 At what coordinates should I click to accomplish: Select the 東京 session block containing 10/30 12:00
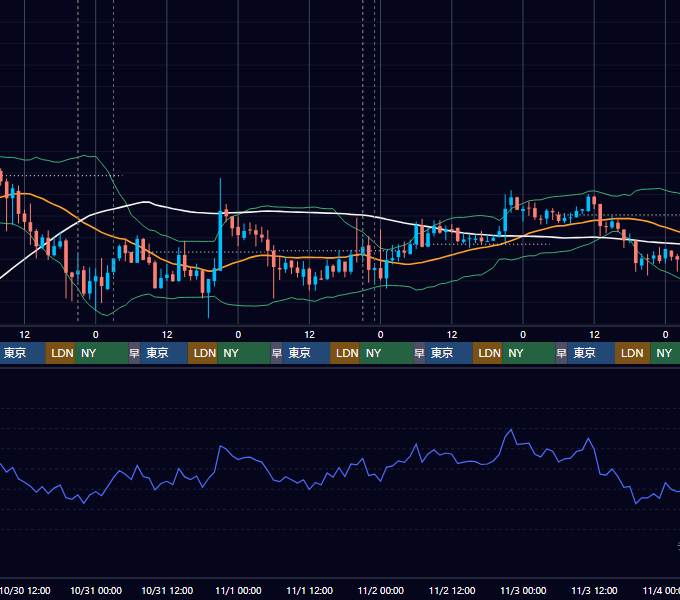[x=23, y=353]
